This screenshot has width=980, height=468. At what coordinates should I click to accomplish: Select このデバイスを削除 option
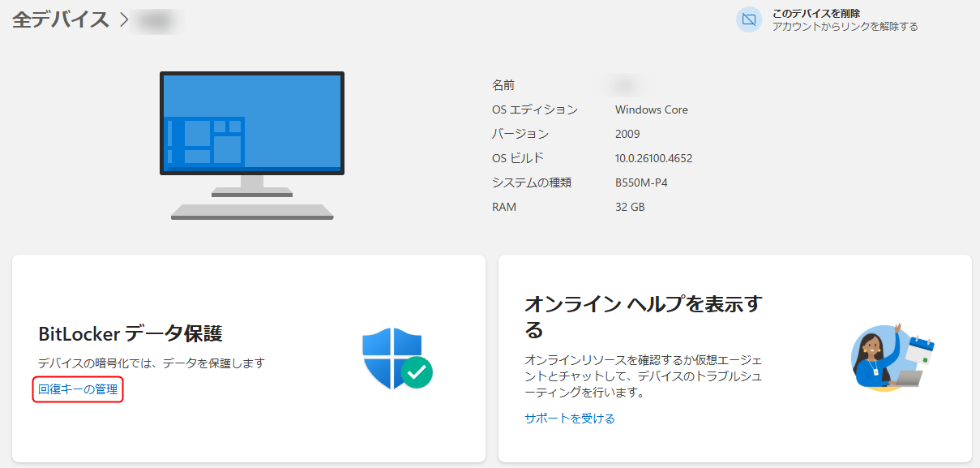click(815, 13)
